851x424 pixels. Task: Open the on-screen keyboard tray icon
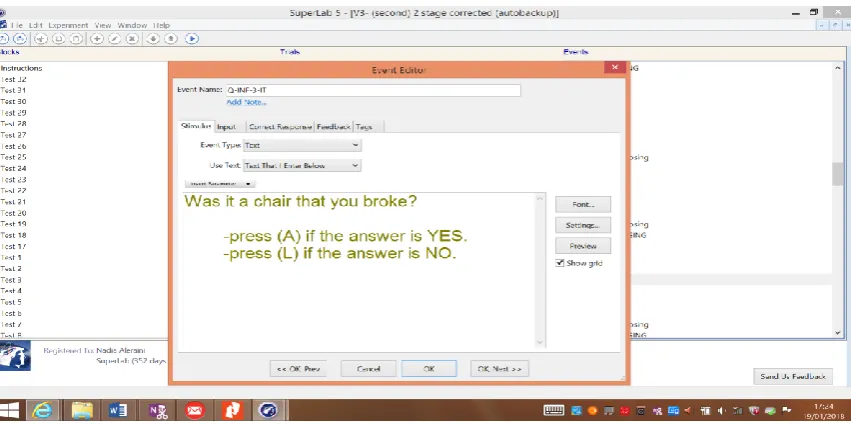554,411
